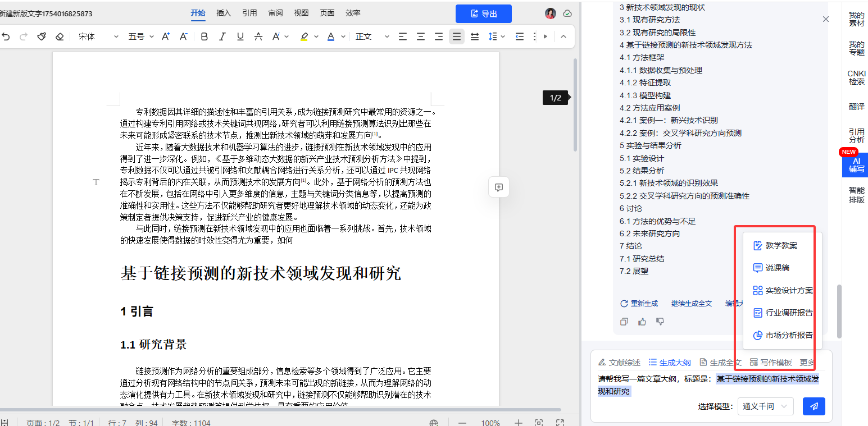Image resolution: width=868 pixels, height=426 pixels.
Task: Send prompt with the paper plane button
Action: click(x=814, y=406)
